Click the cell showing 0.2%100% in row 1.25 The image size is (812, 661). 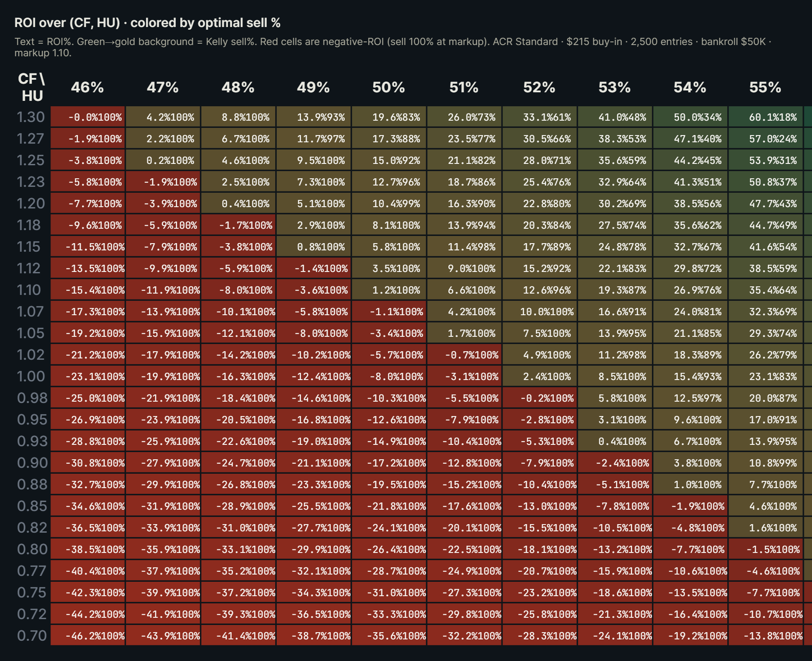164,160
